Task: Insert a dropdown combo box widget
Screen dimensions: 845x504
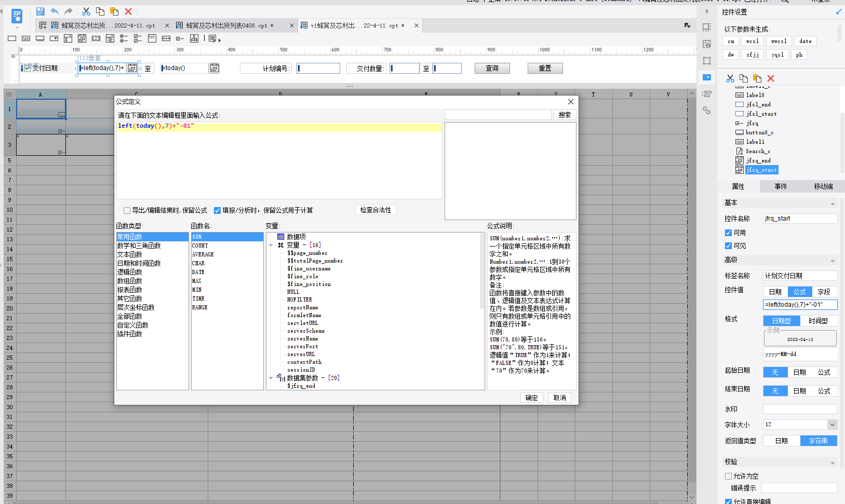Action: tap(54, 38)
